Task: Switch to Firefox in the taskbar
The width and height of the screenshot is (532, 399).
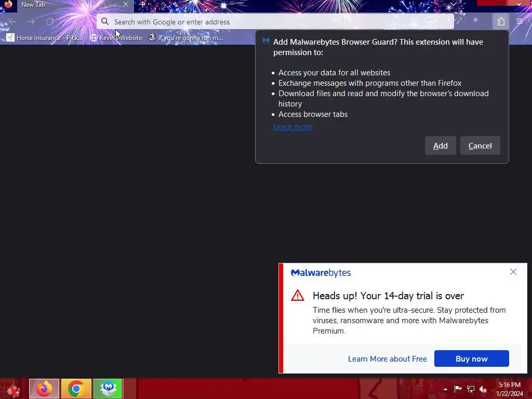Action: click(x=44, y=389)
